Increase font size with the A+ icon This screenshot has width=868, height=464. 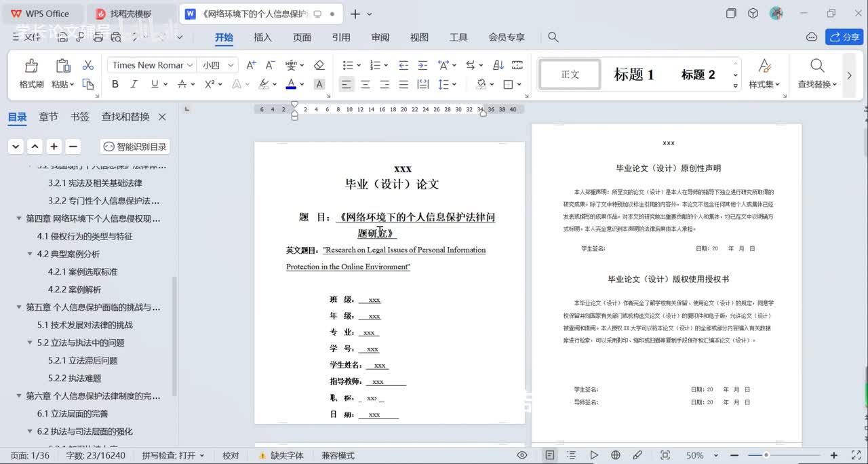(251, 65)
